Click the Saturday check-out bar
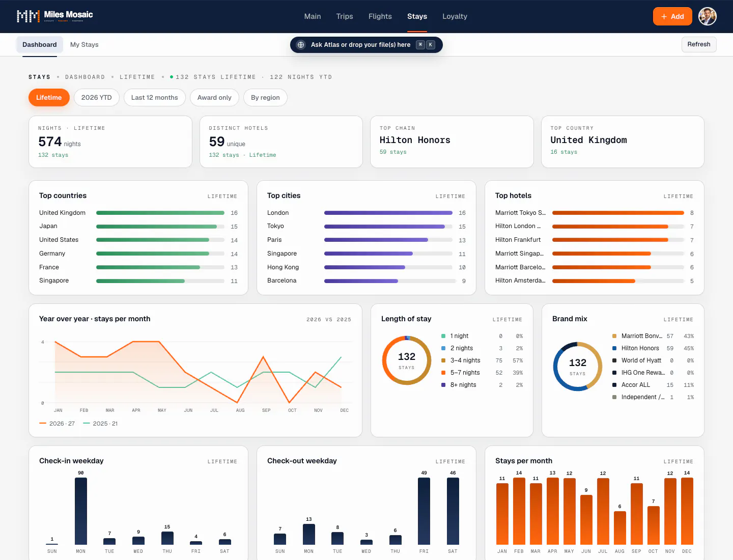Image resolution: width=733 pixels, height=560 pixels. pyautogui.click(x=453, y=511)
